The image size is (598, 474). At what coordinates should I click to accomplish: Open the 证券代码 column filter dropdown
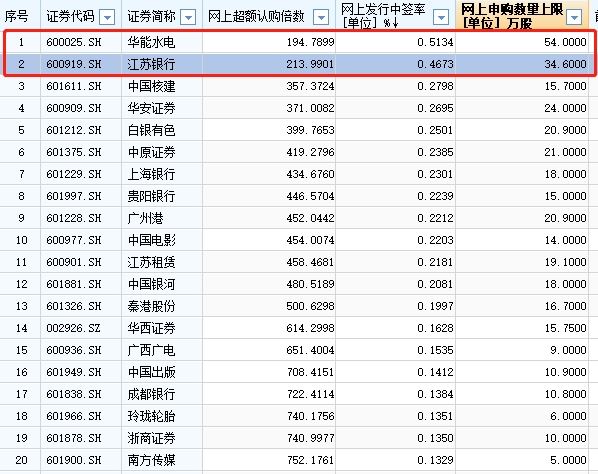pyautogui.click(x=107, y=17)
